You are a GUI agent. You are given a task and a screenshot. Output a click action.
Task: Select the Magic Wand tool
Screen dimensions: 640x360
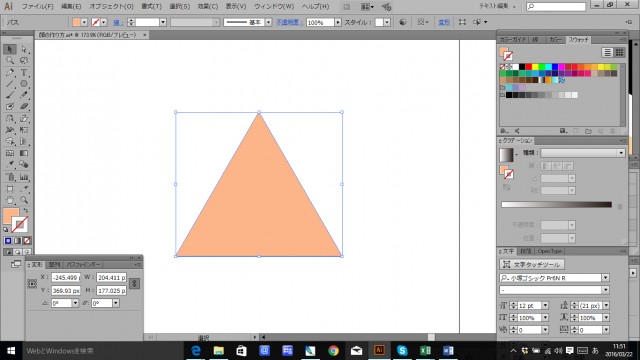[x=10, y=60]
